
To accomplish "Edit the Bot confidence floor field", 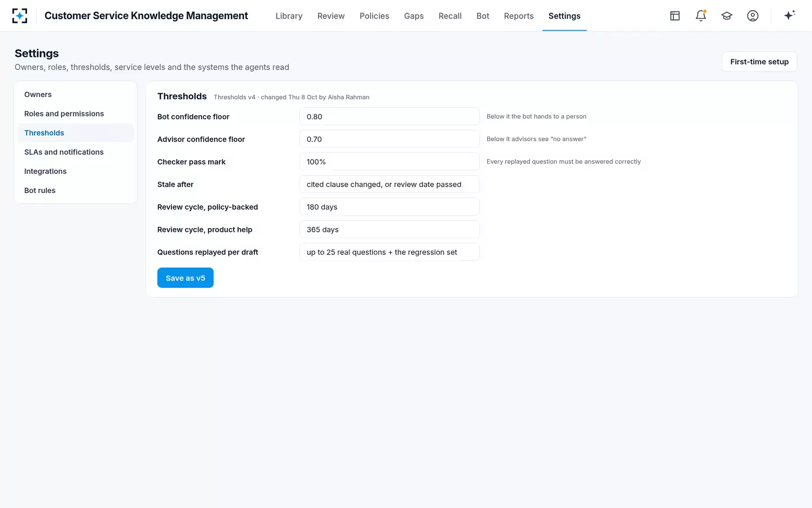I will [x=389, y=116].
